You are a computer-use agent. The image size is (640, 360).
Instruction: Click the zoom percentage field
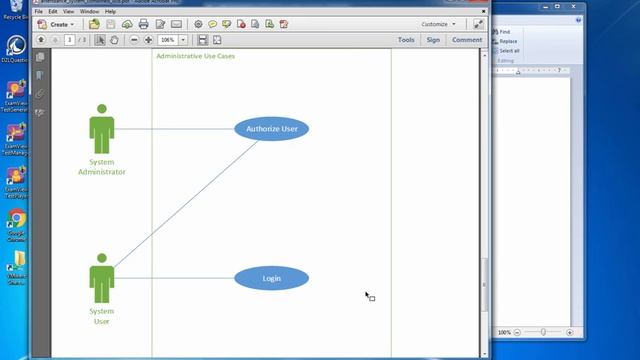[x=168, y=40]
